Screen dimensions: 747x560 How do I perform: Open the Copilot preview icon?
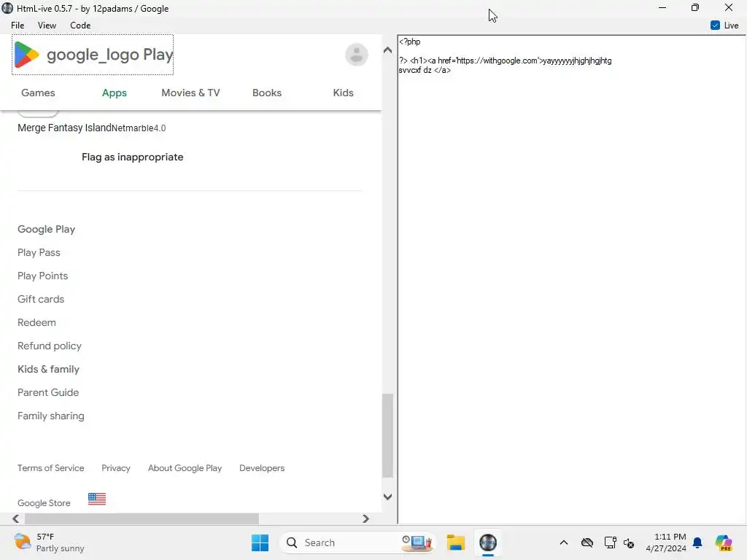(724, 542)
